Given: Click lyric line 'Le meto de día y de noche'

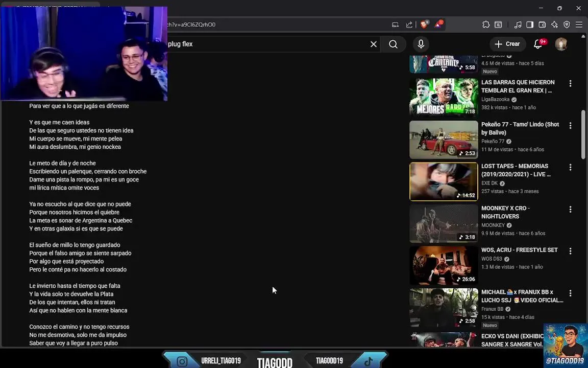Looking at the screenshot, I should coord(63,163).
